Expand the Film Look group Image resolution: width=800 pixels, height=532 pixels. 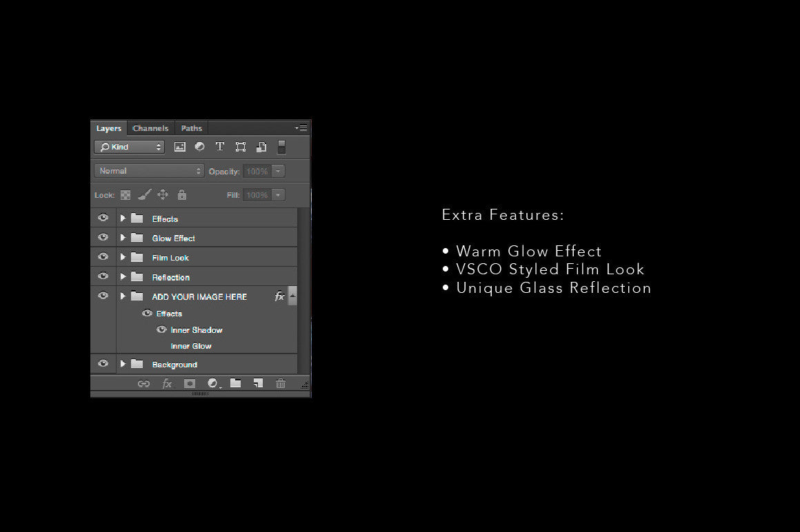(123, 257)
